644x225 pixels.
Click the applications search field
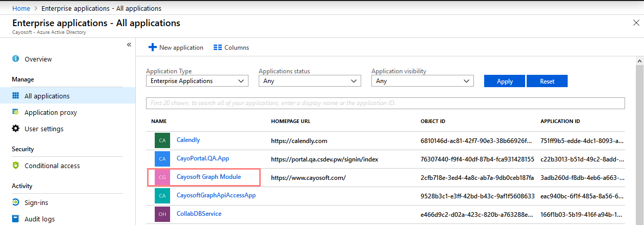(x=385, y=103)
